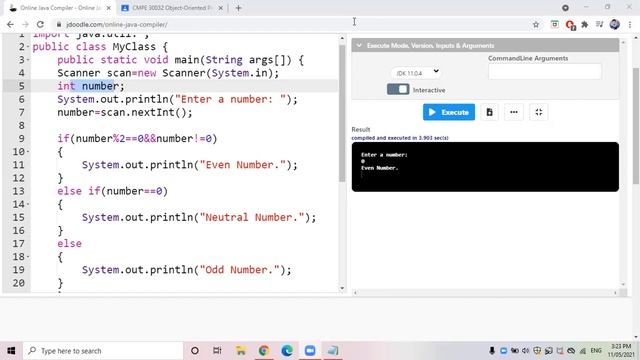Screen dimensions: 640x360
Task: Click the CommandLine Arguments input field
Action: [x=544, y=71]
